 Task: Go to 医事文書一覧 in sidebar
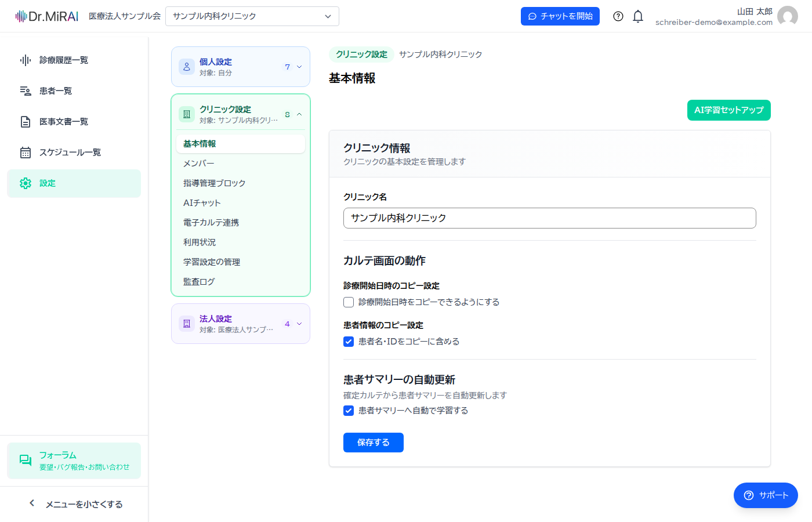pos(74,122)
